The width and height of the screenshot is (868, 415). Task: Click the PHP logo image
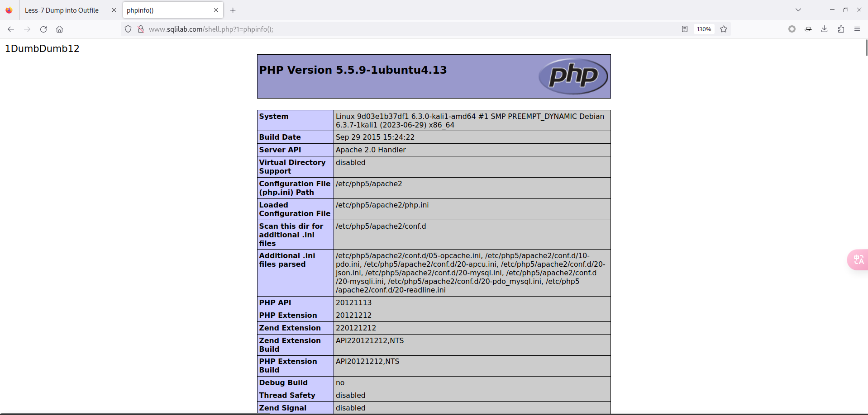click(x=573, y=76)
